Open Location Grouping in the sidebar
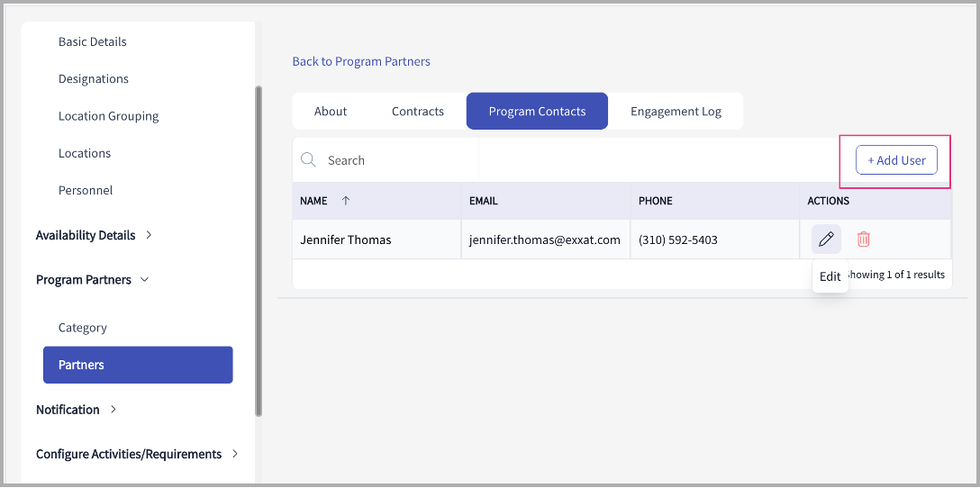Viewport: 980px width, 488px height. [x=108, y=116]
